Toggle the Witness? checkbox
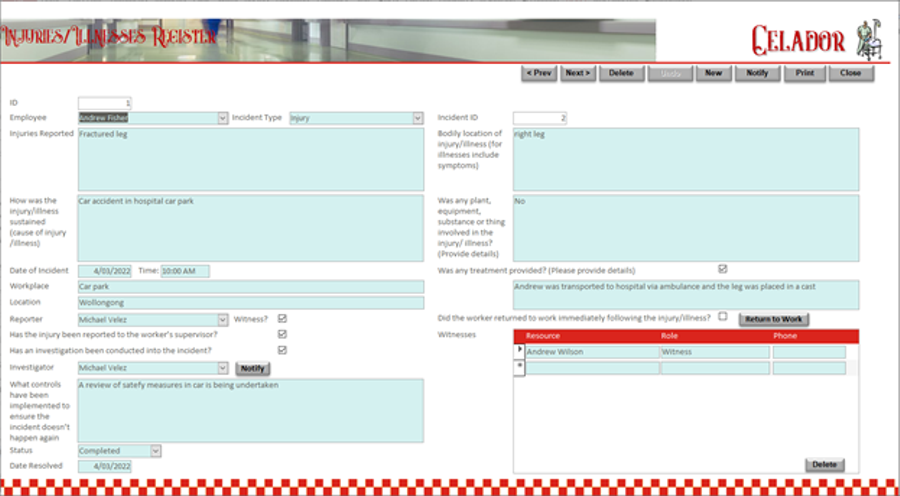Image resolution: width=900 pixels, height=496 pixels. [x=282, y=319]
